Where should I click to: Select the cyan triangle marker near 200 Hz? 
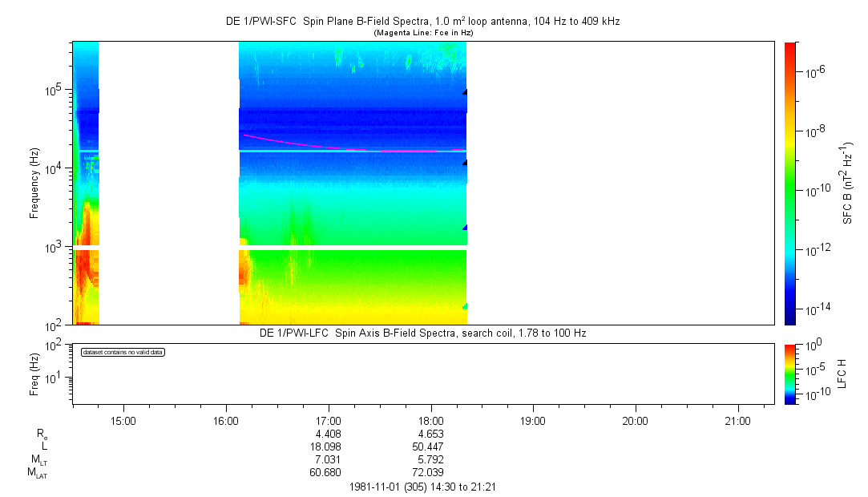tap(465, 306)
